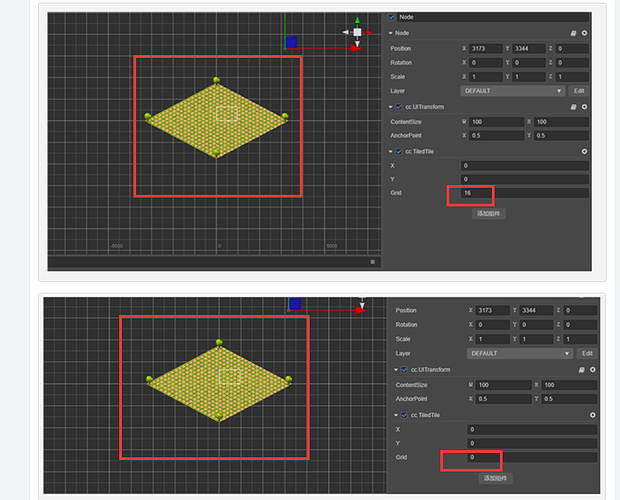Open cc.TiledTile gear menu in lower screenshot
The image size is (620, 500).
592,415
